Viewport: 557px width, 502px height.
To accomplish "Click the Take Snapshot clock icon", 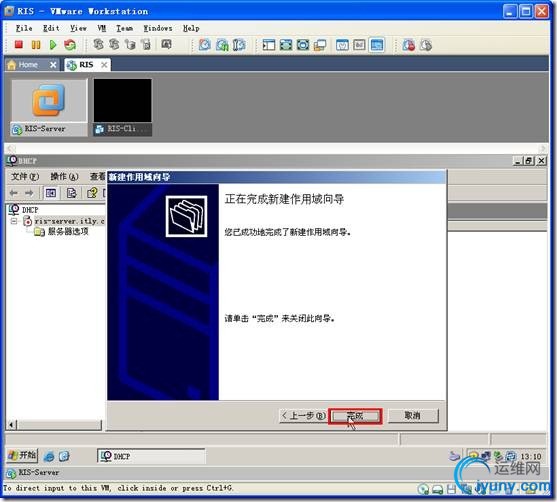I will click(205, 45).
